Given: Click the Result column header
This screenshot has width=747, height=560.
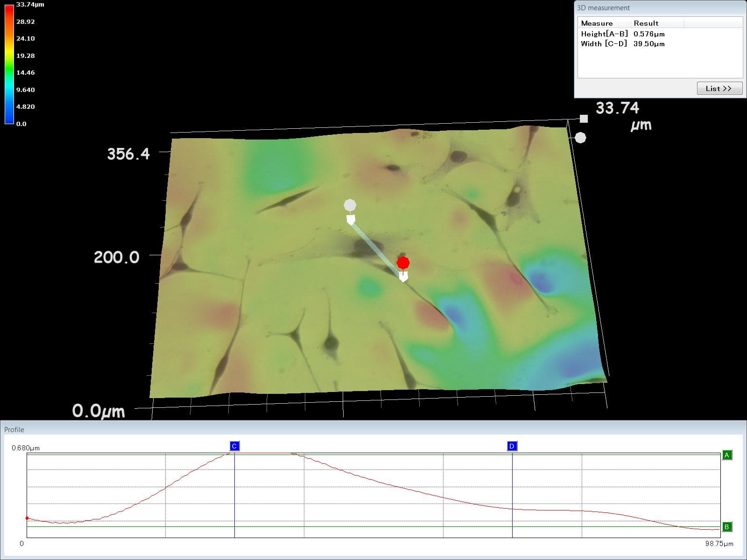Looking at the screenshot, I should coord(646,23).
